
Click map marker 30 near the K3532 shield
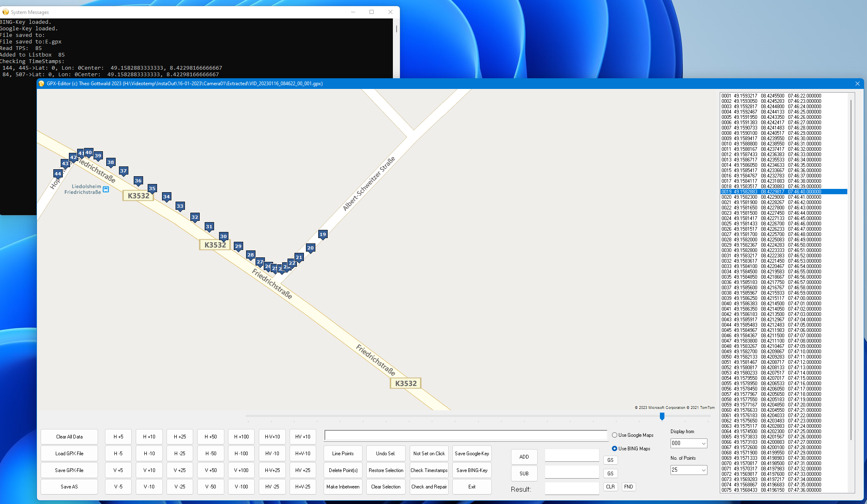click(223, 236)
